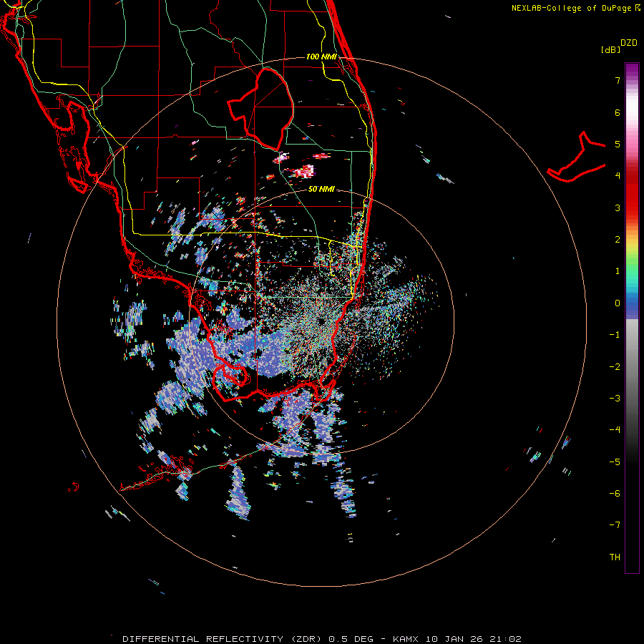Click the -2 dB label on color scale
Image resolution: width=644 pixels, height=644 pixels.
[x=615, y=367]
